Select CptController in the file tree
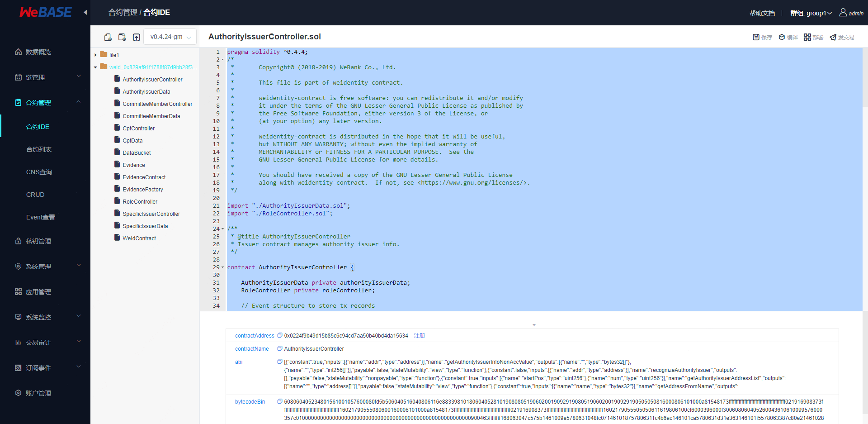Viewport: 868px width, 424px height. point(138,128)
